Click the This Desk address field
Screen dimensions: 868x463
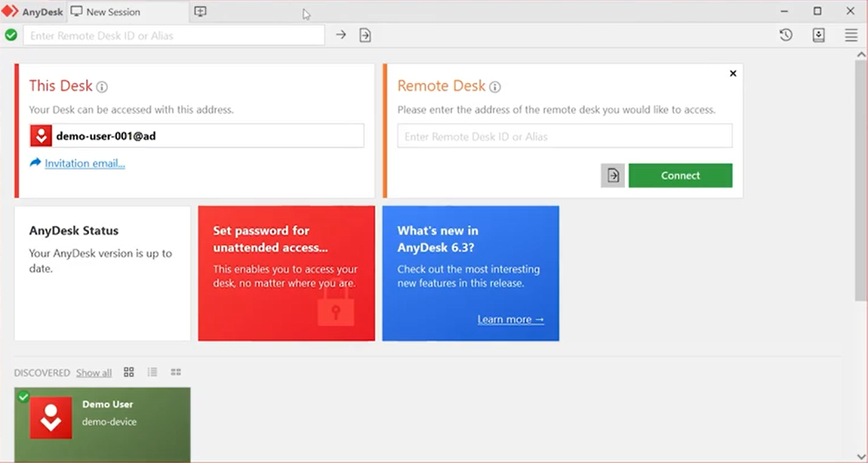197,136
